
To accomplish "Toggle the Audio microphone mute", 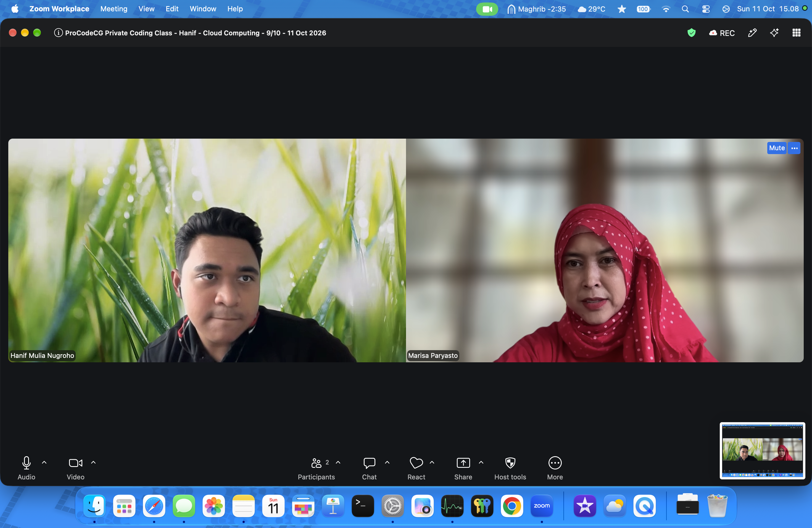I will click(x=26, y=468).
